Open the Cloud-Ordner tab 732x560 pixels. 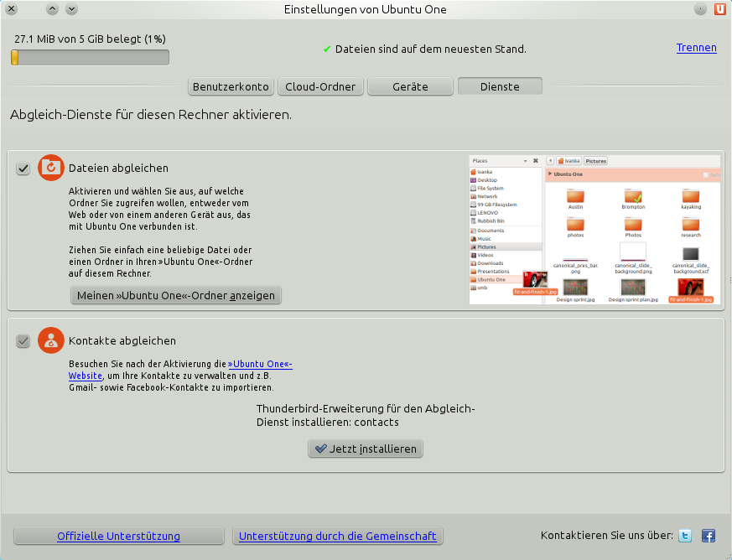(320, 86)
